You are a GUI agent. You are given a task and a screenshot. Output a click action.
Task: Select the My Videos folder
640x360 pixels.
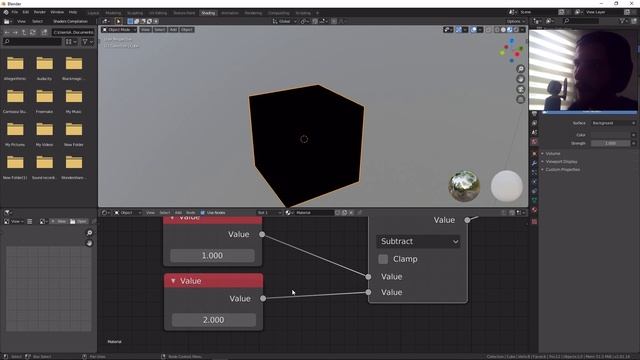44,134
